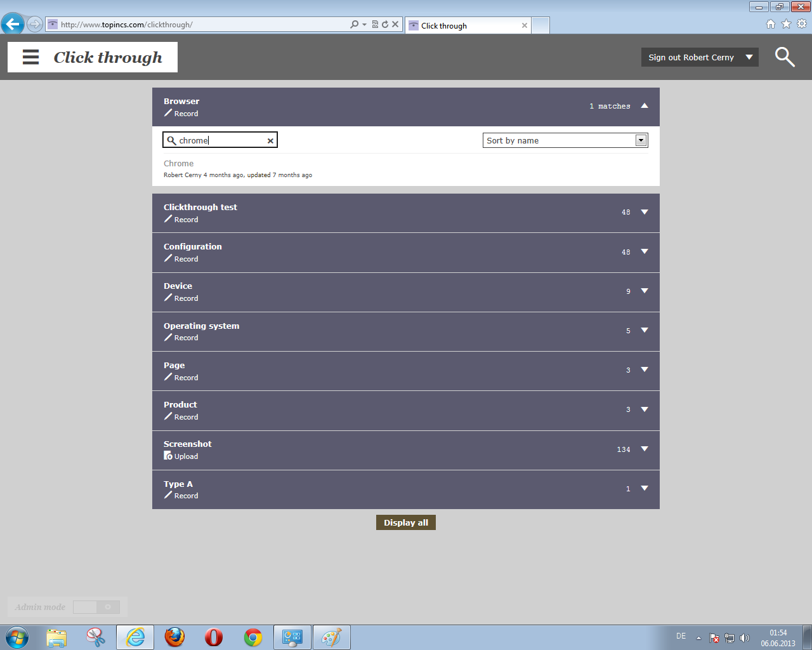Click the magnifier search icon in header
The width and height of the screenshot is (812, 650).
point(785,57)
